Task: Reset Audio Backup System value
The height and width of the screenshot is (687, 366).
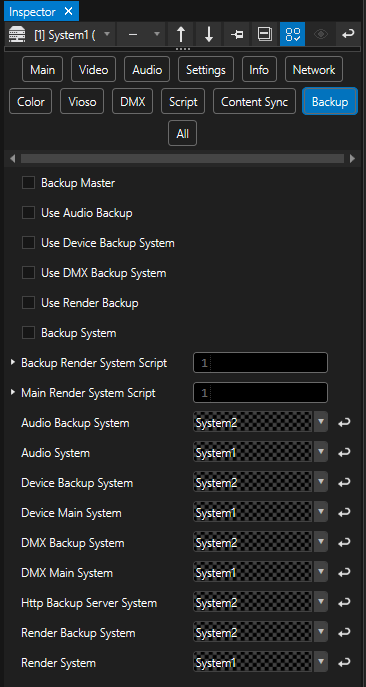Action: click(345, 423)
